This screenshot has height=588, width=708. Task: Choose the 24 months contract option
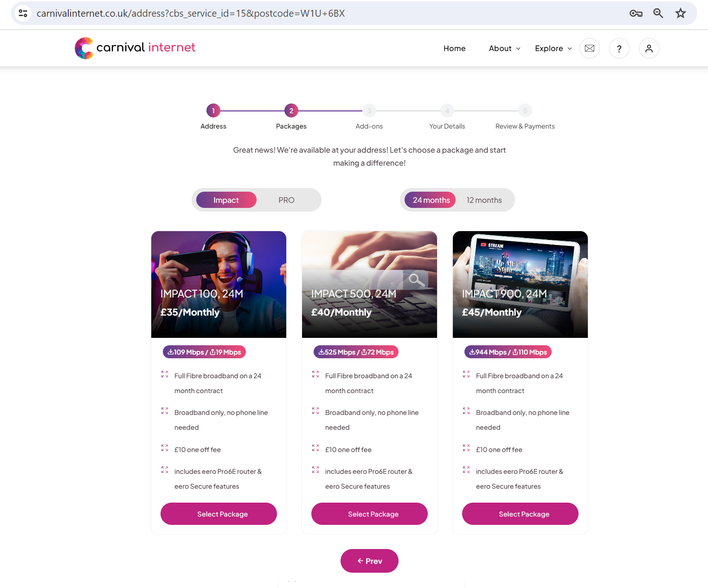pos(431,200)
